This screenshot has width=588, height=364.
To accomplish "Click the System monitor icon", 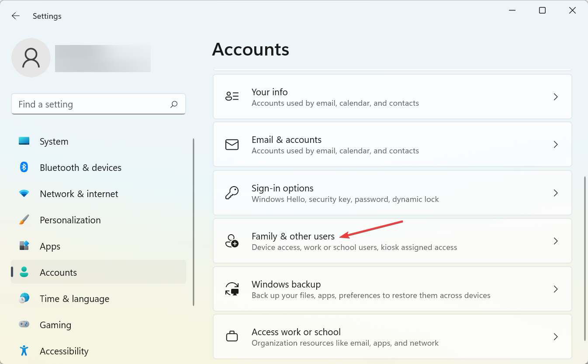I will point(24,141).
